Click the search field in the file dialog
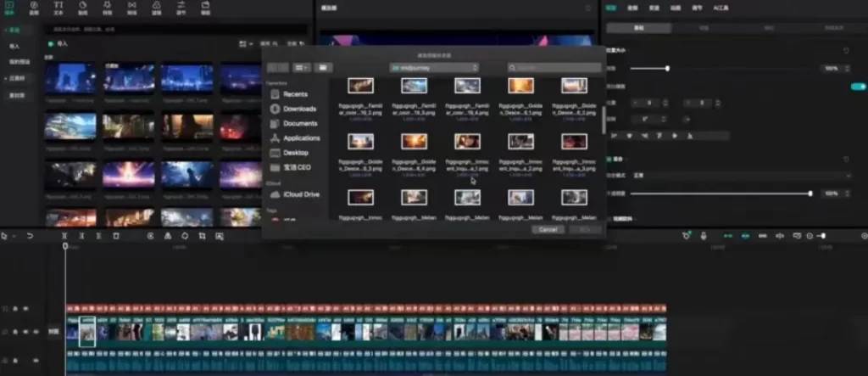Image resolution: width=868 pixels, height=376 pixels. 554,68
